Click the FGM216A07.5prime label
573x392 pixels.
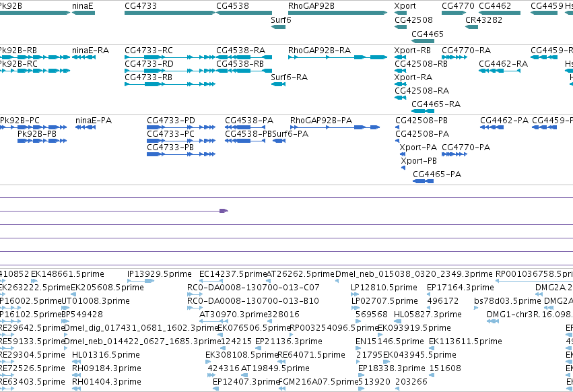tap(318, 382)
